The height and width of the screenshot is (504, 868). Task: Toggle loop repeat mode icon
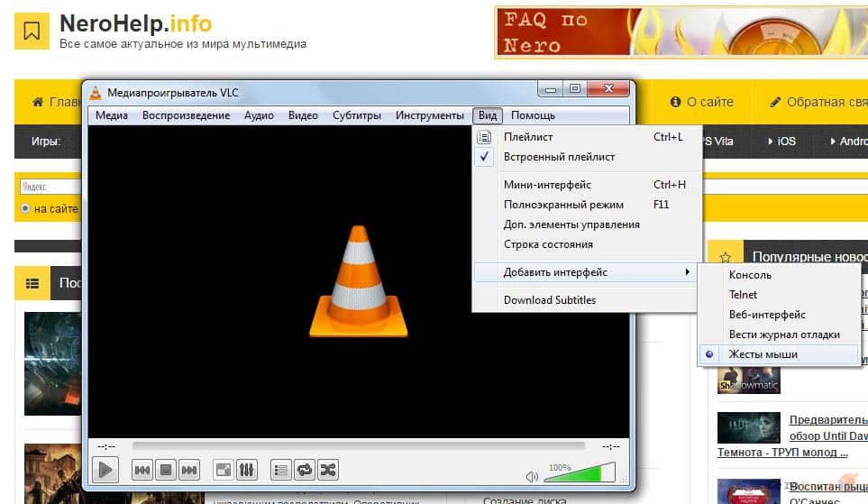(x=305, y=471)
